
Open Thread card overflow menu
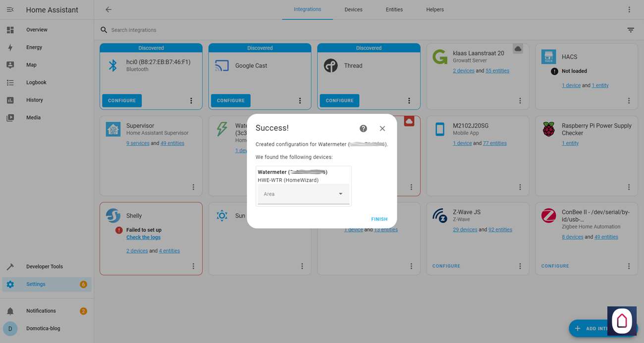coord(409,100)
